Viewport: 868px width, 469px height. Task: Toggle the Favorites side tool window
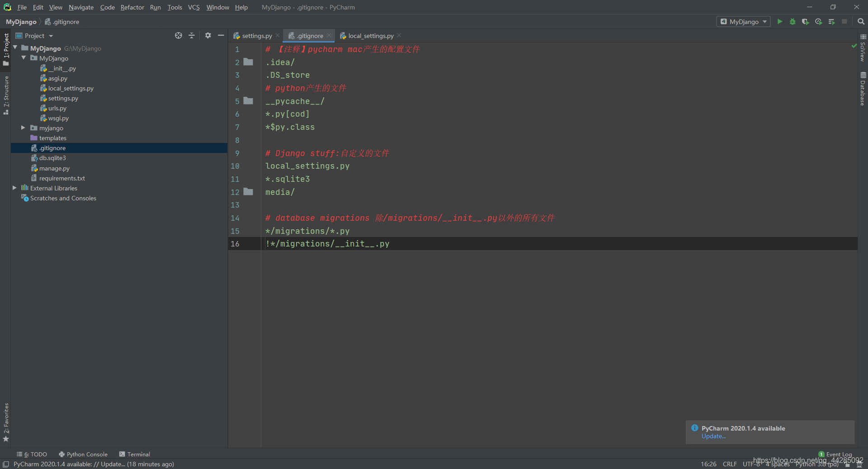pyautogui.click(x=6, y=422)
